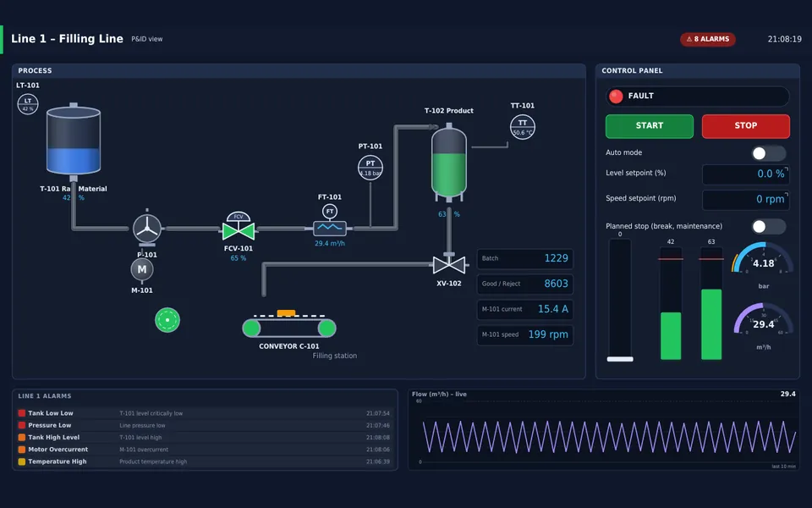Select the TT-101 temperature transmitter symbol
The image size is (812, 508).
pyautogui.click(x=523, y=127)
